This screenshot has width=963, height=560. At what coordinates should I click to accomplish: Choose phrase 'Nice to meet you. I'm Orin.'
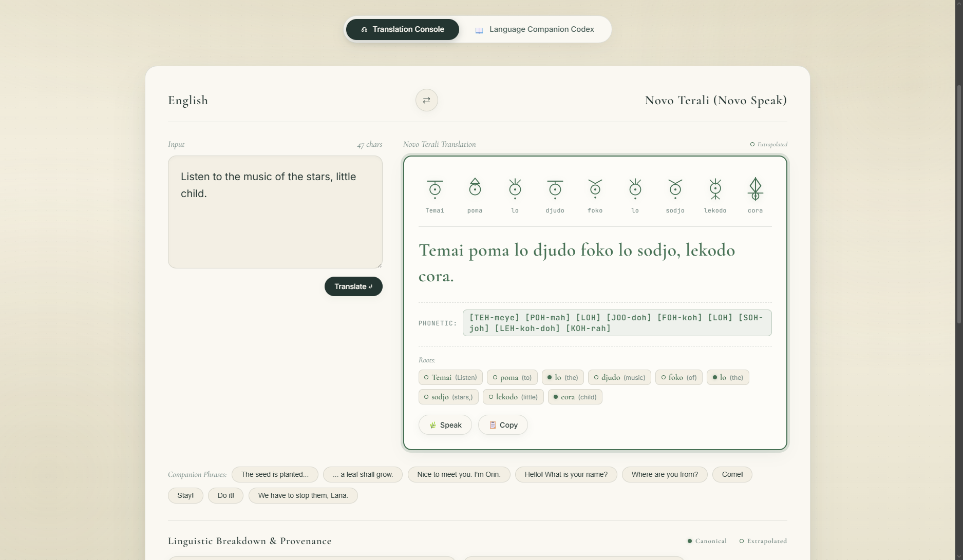coord(459,474)
